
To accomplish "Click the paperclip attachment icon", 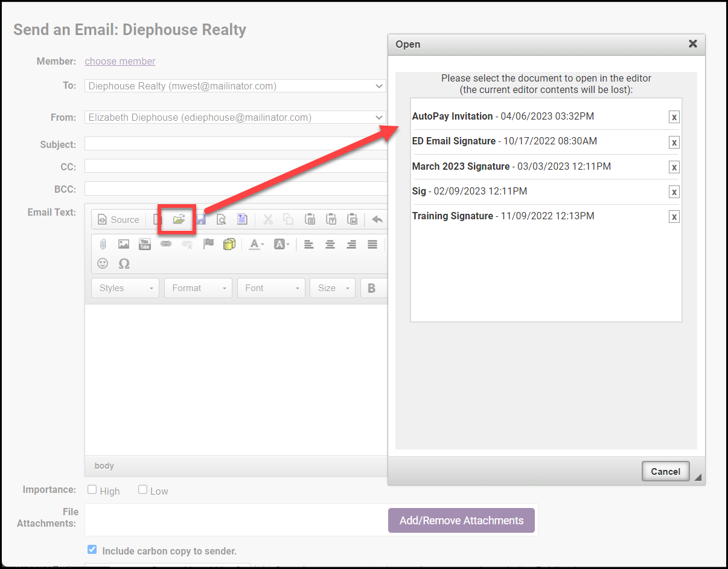I will 103,244.
